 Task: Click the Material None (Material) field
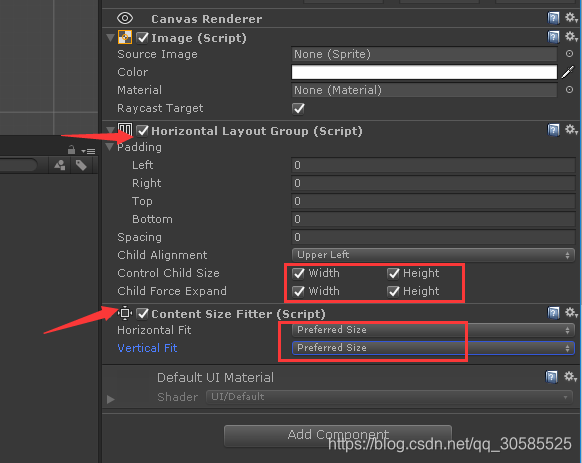coord(424,90)
